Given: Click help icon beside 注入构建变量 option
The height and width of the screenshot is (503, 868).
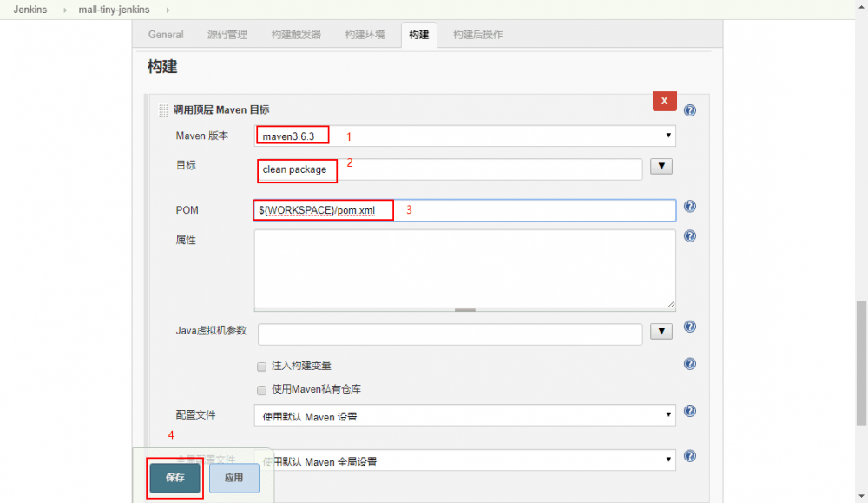Looking at the screenshot, I should [x=689, y=364].
